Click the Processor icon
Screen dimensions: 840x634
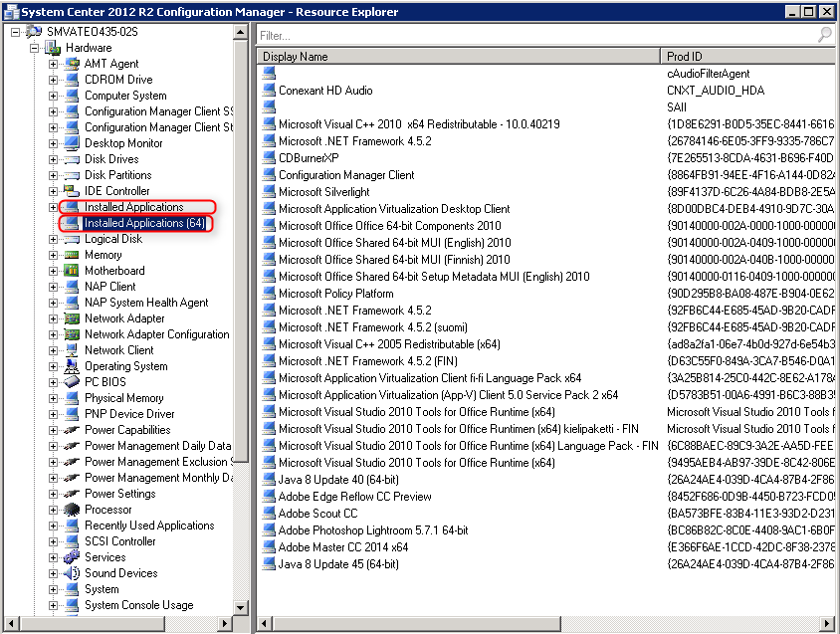(x=72, y=510)
